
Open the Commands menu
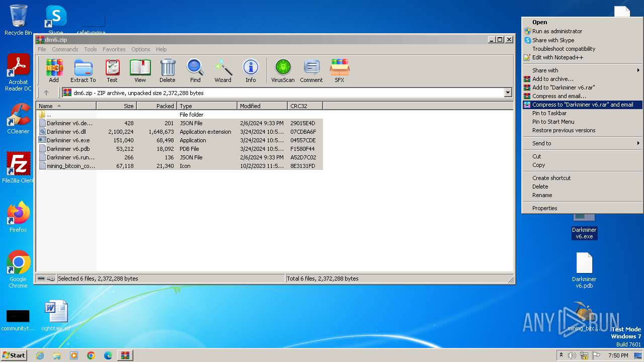click(x=65, y=49)
